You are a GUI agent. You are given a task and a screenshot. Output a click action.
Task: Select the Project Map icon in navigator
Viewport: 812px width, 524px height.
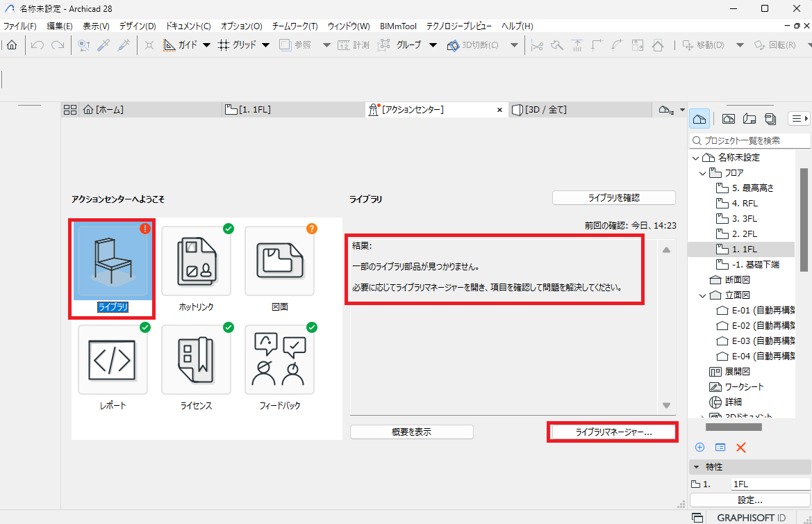(699, 119)
